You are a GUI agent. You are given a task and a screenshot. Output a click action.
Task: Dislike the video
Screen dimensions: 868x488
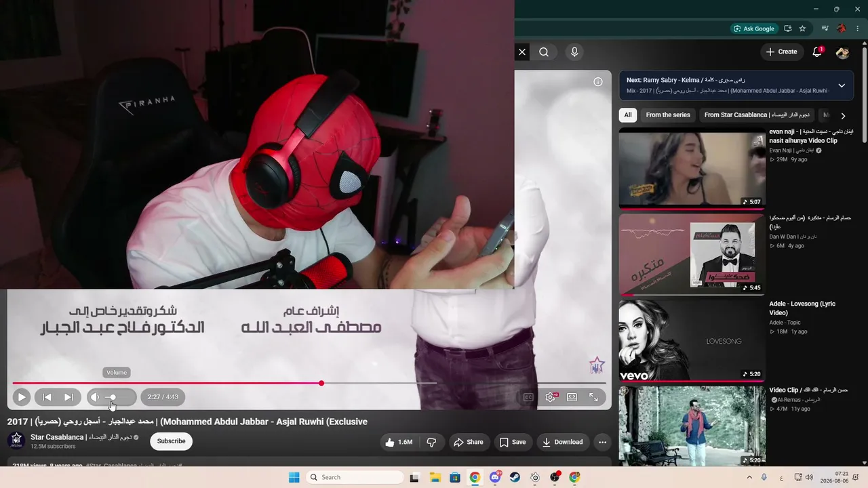click(432, 442)
